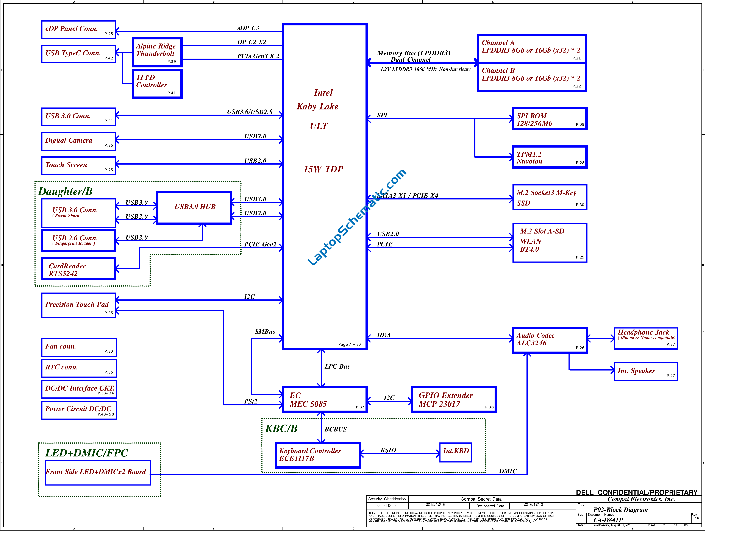
Task: Click the Alpine Ridge Thunderbolt block
Action: tap(157, 52)
